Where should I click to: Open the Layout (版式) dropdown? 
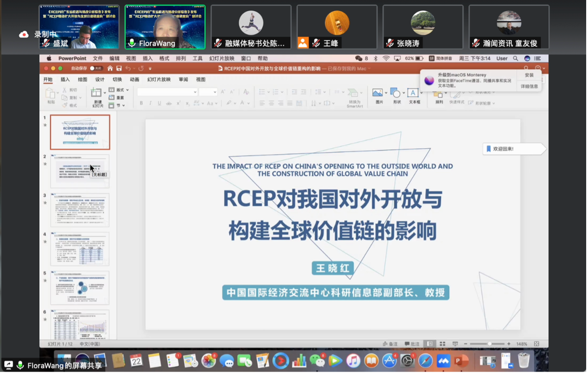tap(119, 90)
